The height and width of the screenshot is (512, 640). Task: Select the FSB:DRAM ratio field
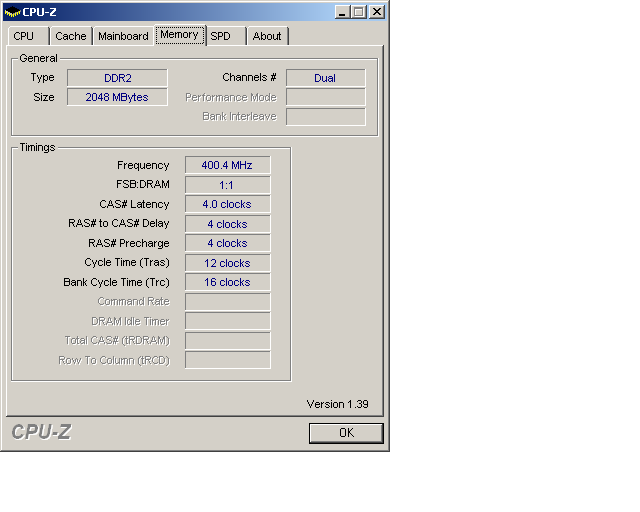point(227,185)
